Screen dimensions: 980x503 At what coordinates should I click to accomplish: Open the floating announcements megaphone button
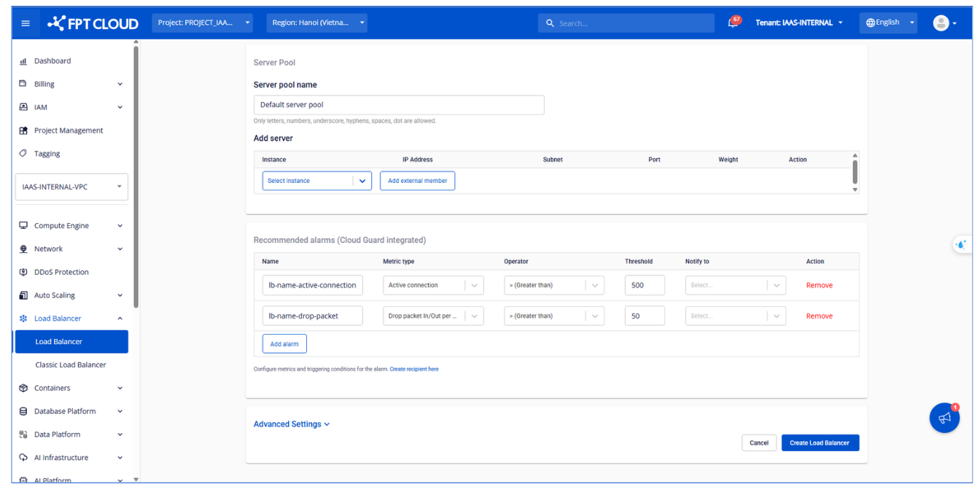click(944, 418)
